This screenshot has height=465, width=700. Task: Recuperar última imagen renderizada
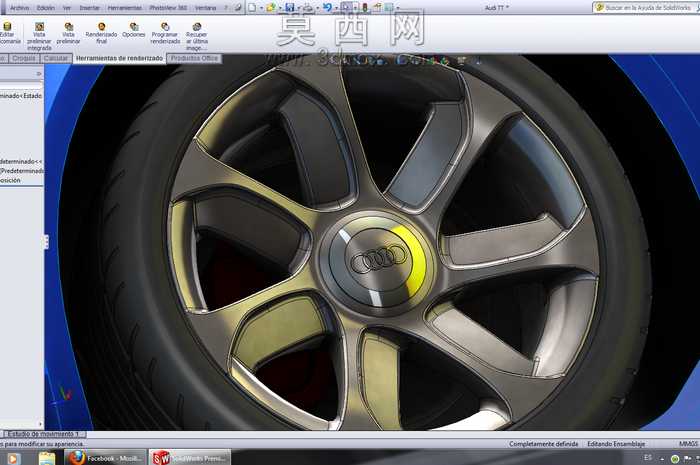coord(196,36)
